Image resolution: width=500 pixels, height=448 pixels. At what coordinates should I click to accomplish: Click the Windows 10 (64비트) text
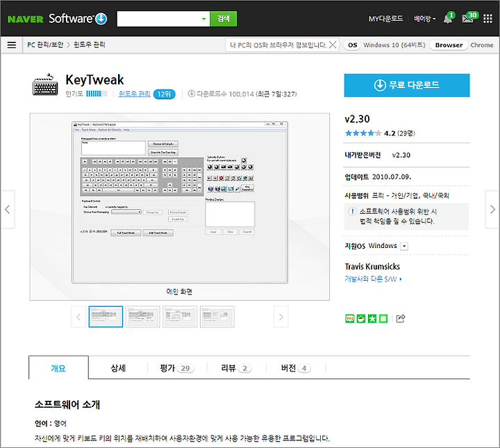tap(394, 45)
